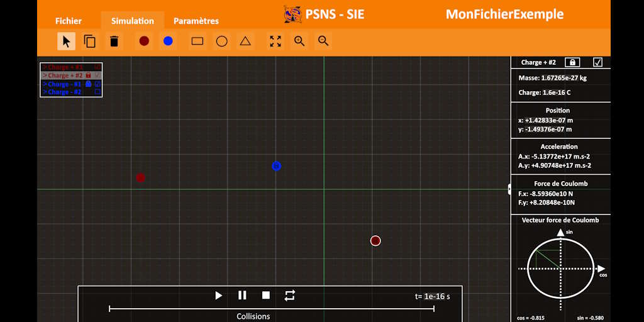Click the Collisions timeline bar
Screen dimensions: 644x322
coord(272,309)
